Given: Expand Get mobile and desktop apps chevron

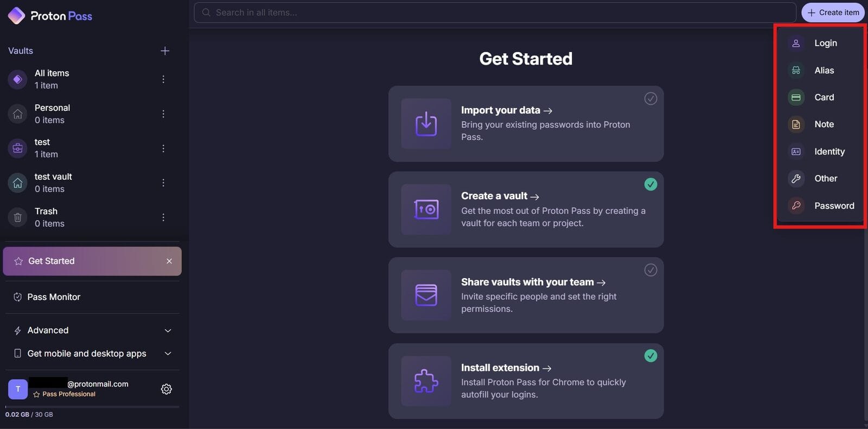Looking at the screenshot, I should tap(168, 354).
